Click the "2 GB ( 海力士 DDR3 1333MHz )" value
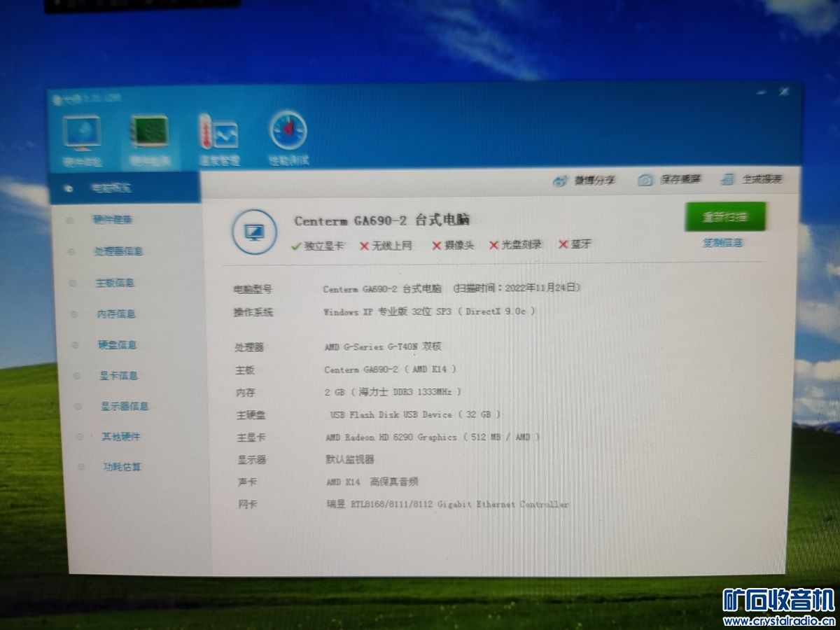840x630 pixels. point(393,391)
